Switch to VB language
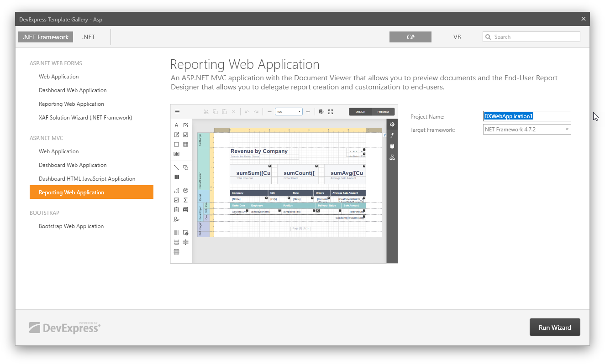The width and height of the screenshot is (605, 364). coord(457,37)
